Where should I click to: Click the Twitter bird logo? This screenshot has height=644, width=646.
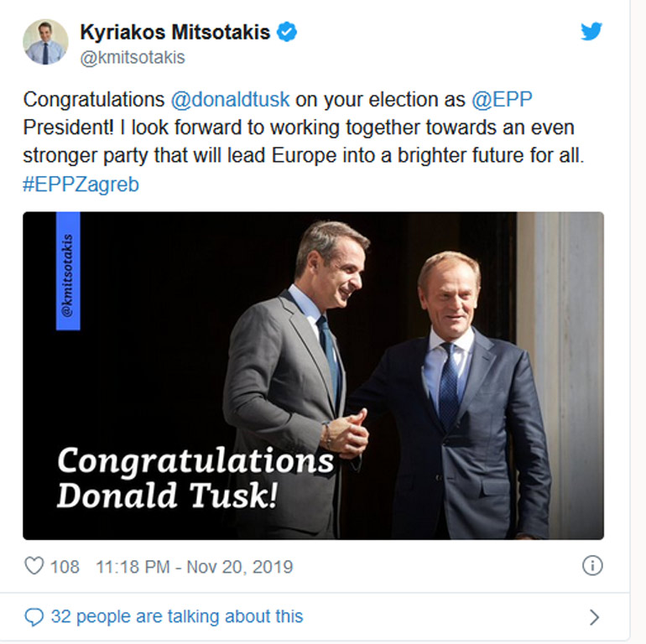click(x=591, y=31)
